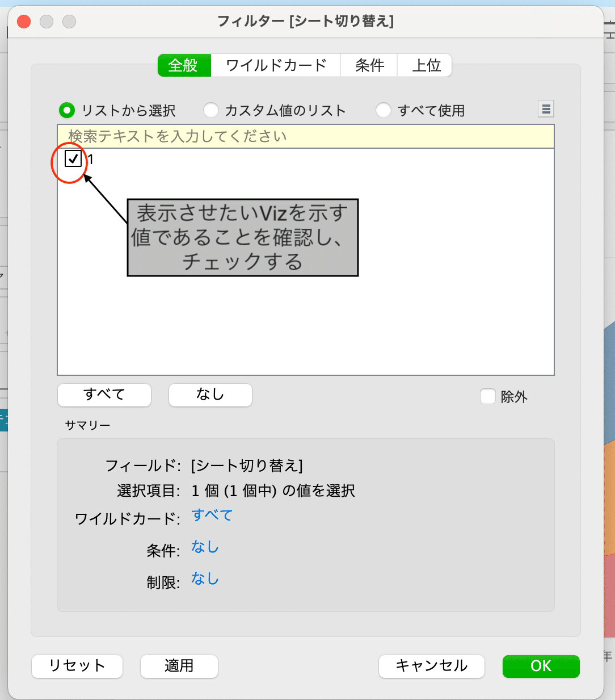Select the 1 個 (1 個中) の値を選択 text
The width and height of the screenshot is (615, 700).
(x=273, y=491)
